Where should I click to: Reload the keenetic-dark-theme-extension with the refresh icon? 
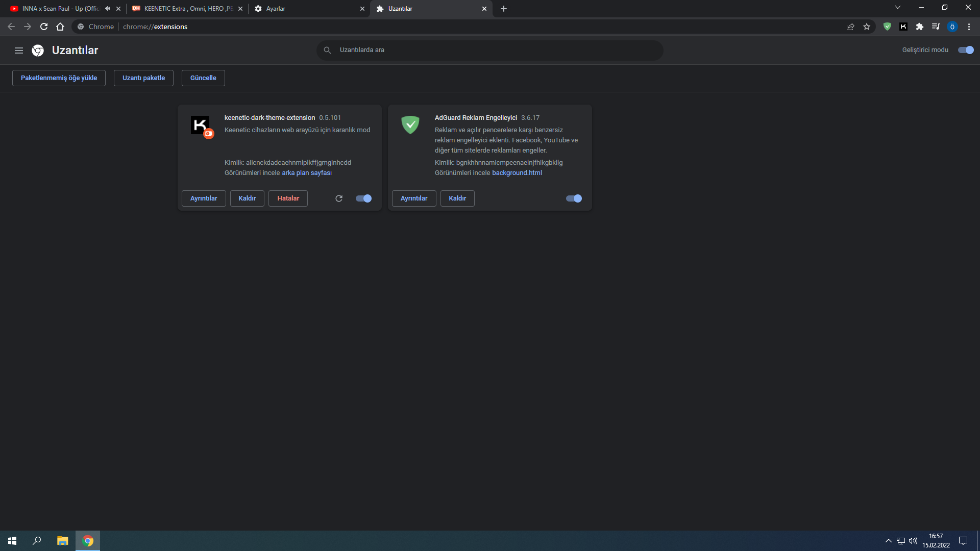339,198
